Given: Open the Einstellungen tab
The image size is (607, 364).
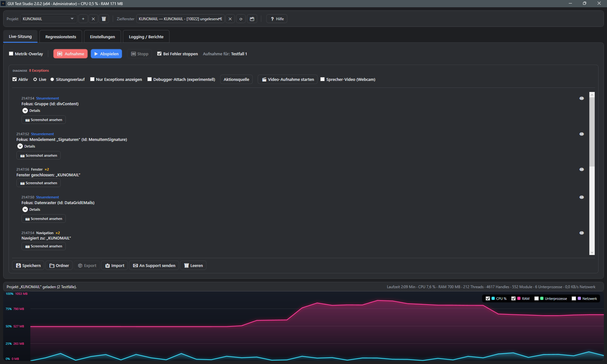Looking at the screenshot, I should tap(102, 37).
